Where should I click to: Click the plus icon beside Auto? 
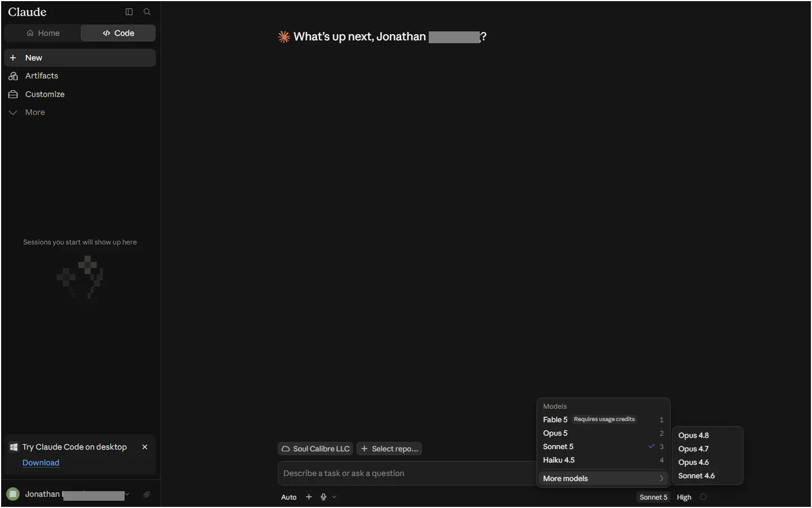(x=309, y=497)
